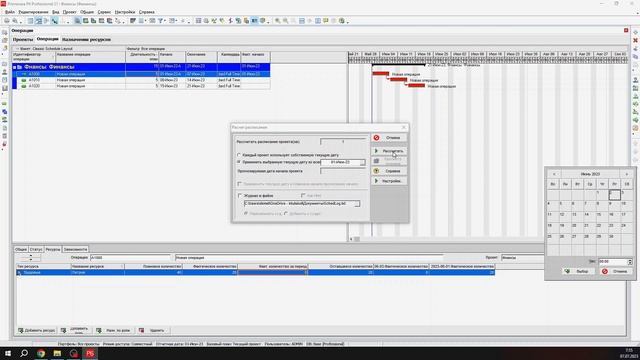This screenshot has height=360, width=640.
Task: Click the Назн. по роли button
Action: (x=114, y=330)
